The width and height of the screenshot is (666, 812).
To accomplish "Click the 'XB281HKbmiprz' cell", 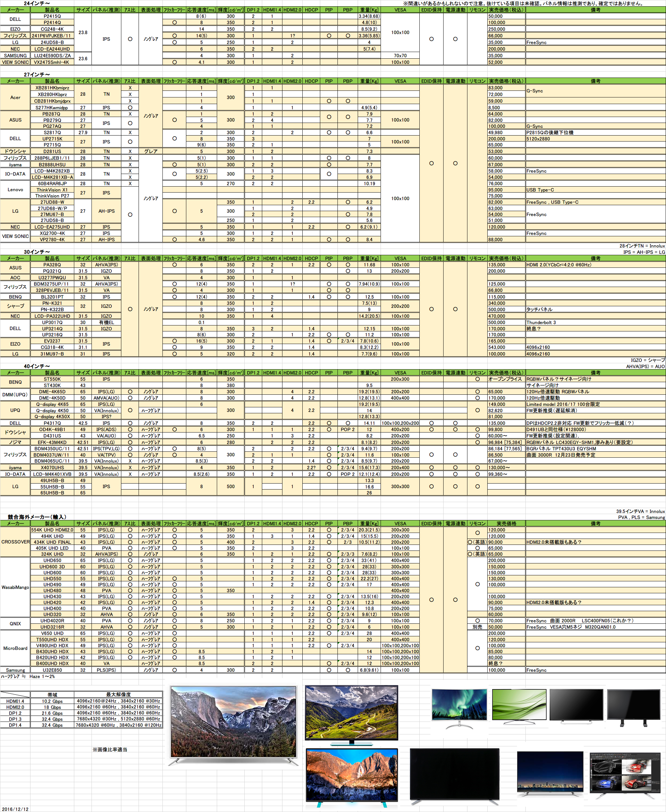I will (x=52, y=88).
